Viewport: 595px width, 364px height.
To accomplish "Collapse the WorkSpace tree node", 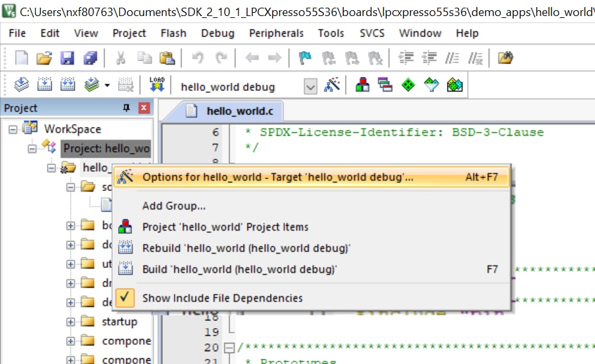I will pos(13,129).
